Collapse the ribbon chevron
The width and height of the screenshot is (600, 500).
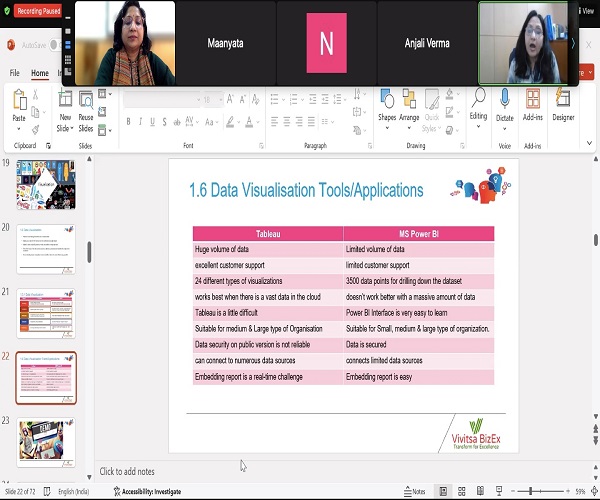click(589, 143)
